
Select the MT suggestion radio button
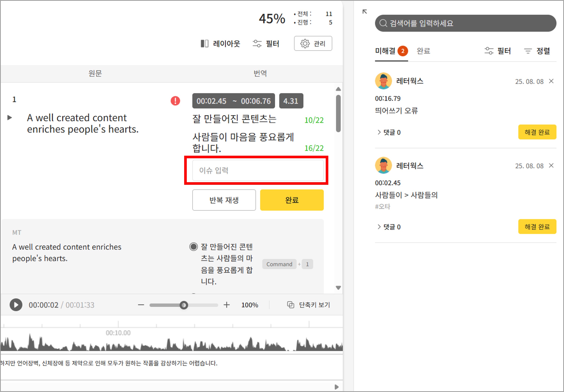coord(193,247)
